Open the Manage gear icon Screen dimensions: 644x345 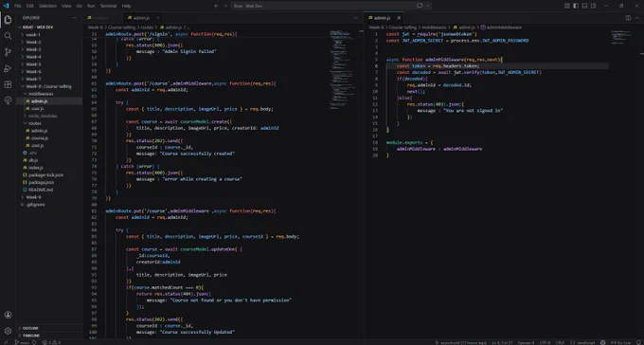click(8, 331)
